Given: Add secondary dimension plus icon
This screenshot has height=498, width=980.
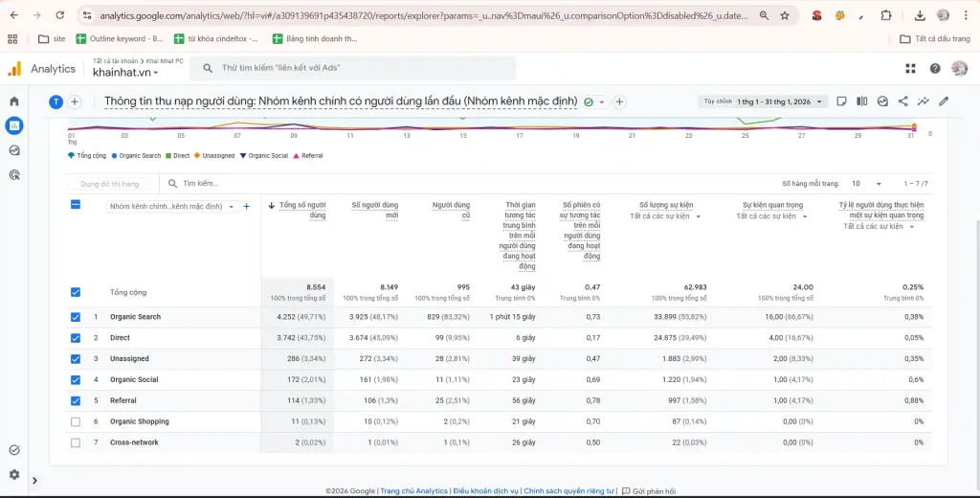Looking at the screenshot, I should [246, 206].
